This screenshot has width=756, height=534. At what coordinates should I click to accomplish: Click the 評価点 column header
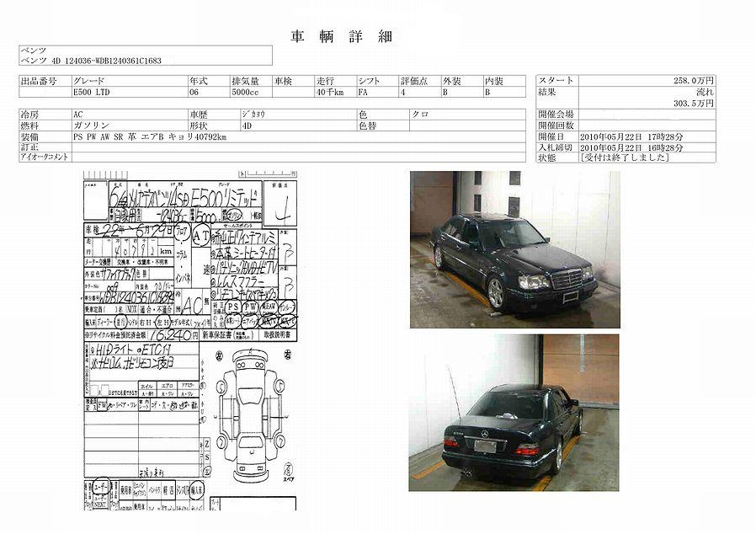click(414, 81)
